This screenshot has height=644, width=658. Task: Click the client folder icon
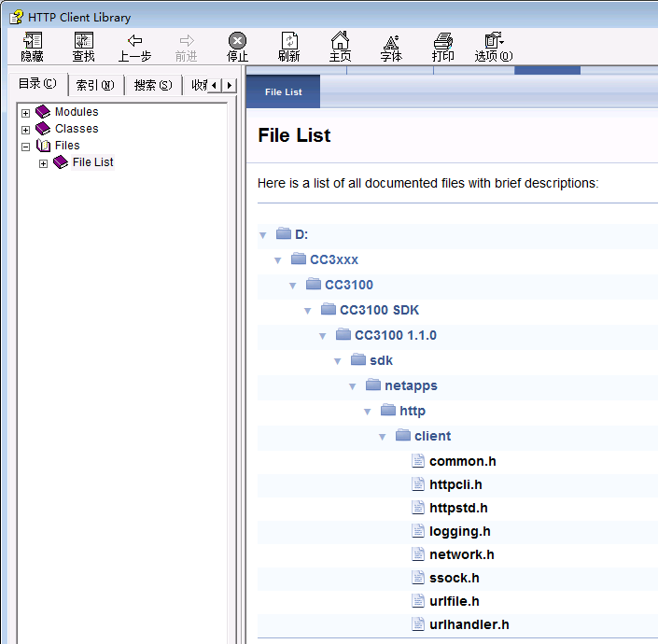(x=403, y=435)
